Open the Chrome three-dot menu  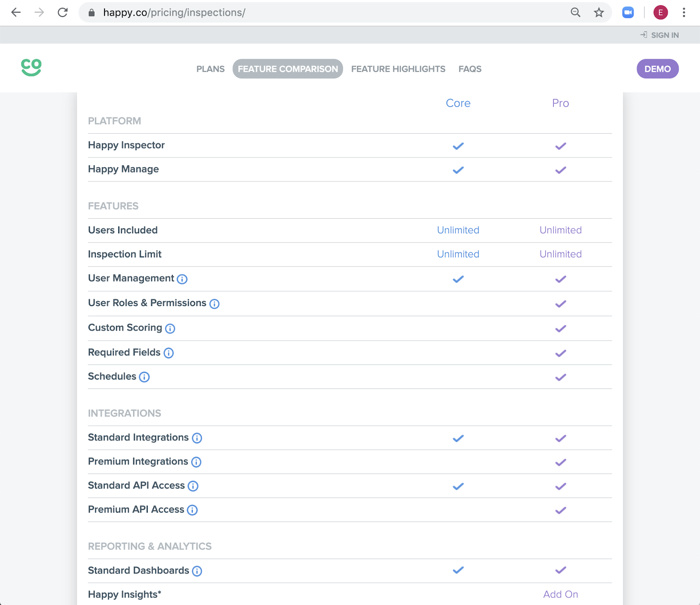coord(684,13)
